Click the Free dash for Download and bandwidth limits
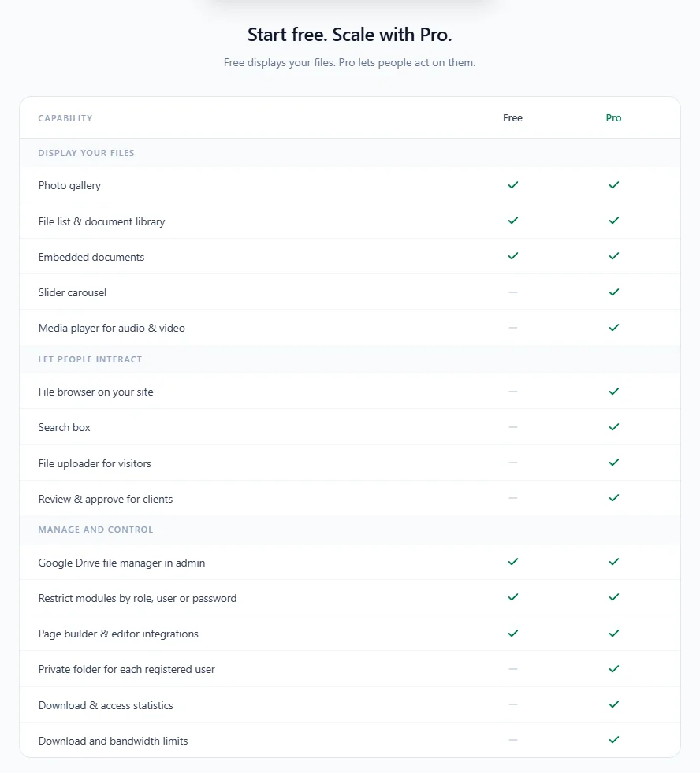Viewport: 700px width, 773px height. [513, 740]
